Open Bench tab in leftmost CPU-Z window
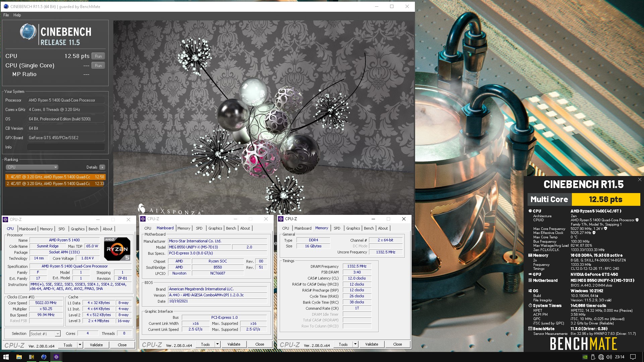This screenshot has height=362, width=644. 94,229
